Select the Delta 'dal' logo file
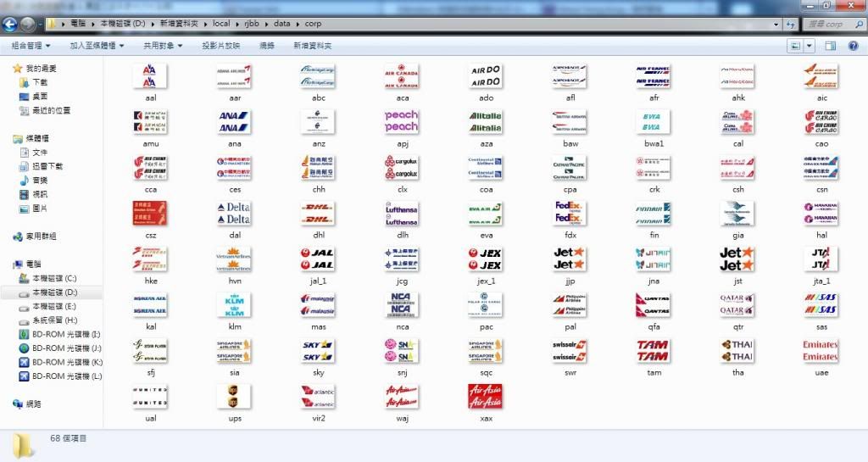The image size is (868, 462). point(234,214)
